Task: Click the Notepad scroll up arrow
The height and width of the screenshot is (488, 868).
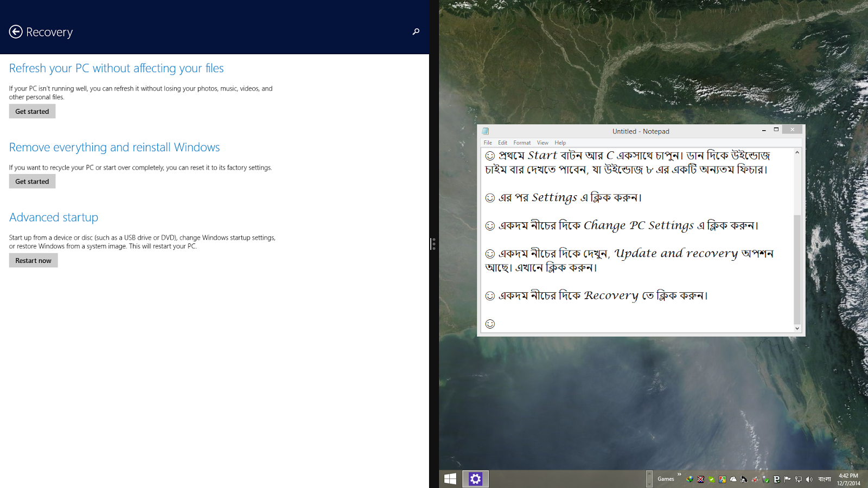Action: (x=797, y=152)
